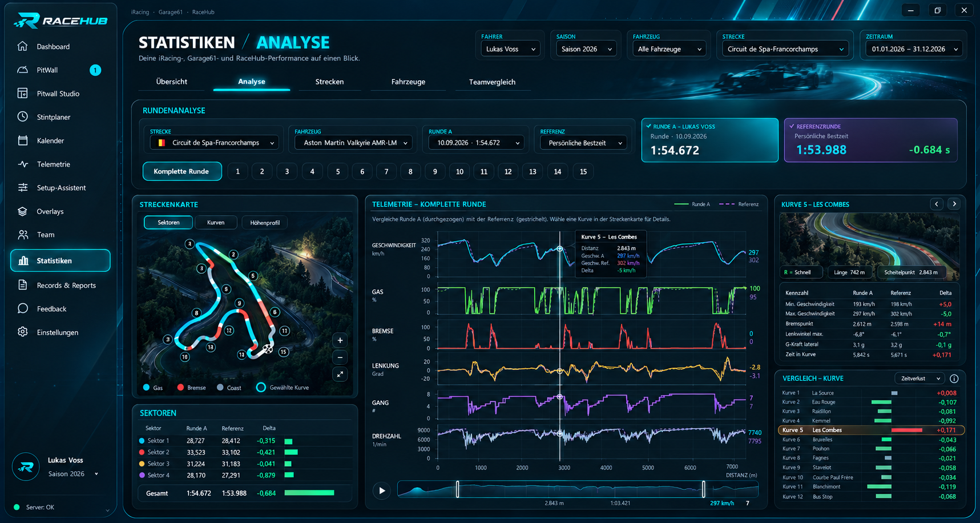Click the Telemetrie pulse icon
This screenshot has width=980, height=523.
click(22, 164)
